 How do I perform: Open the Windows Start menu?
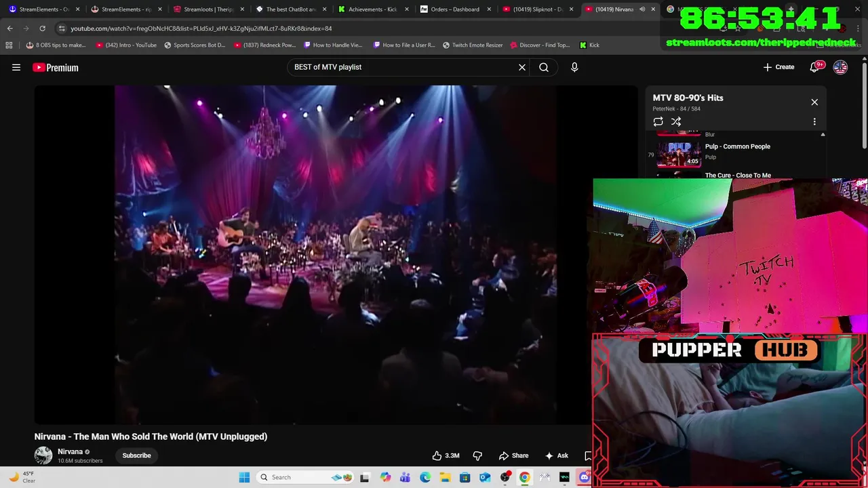click(x=244, y=477)
